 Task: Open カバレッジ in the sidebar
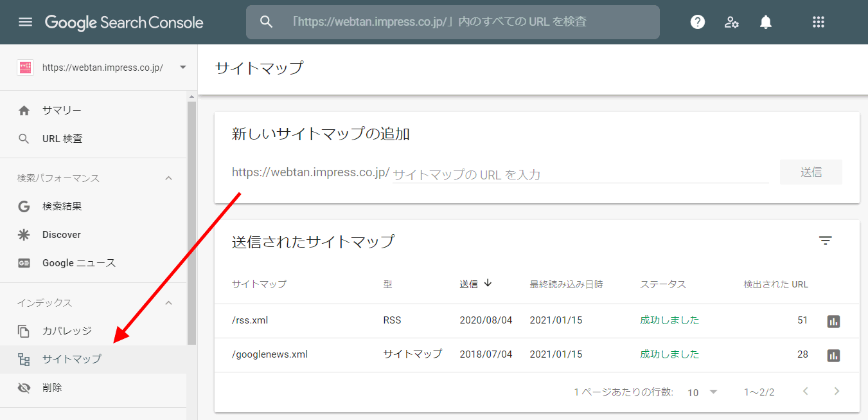click(x=93, y=331)
